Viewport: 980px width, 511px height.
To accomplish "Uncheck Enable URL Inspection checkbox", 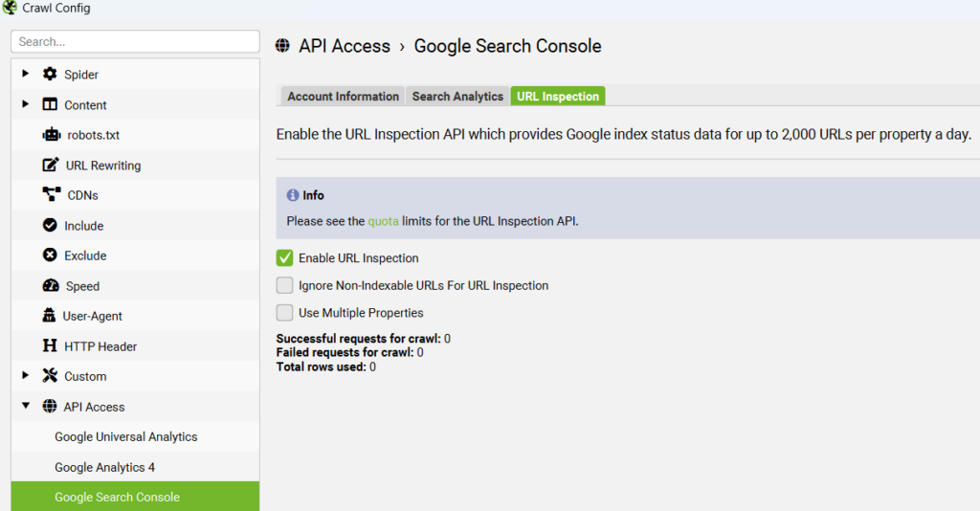I will coord(284,257).
